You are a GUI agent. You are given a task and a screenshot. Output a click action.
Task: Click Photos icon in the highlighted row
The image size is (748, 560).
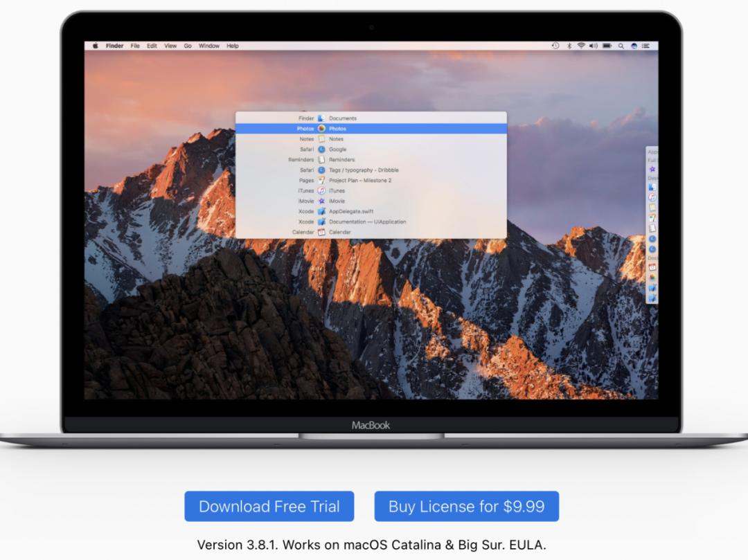(x=321, y=129)
